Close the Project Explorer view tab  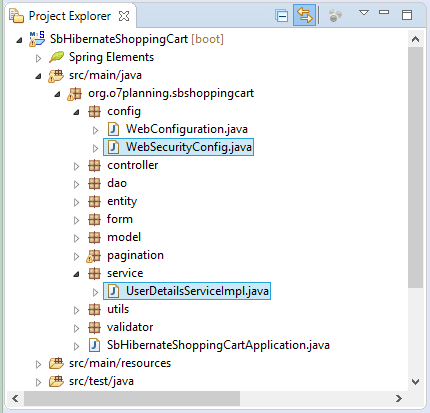pyautogui.click(x=124, y=16)
